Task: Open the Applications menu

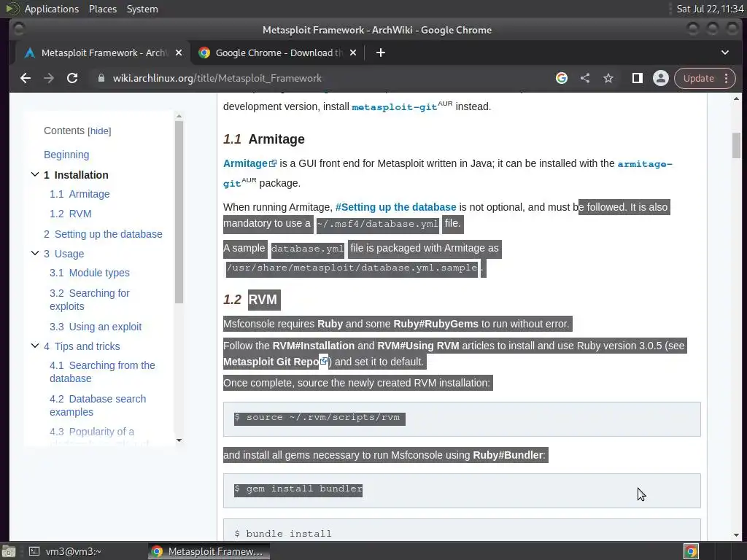Action: (52, 9)
